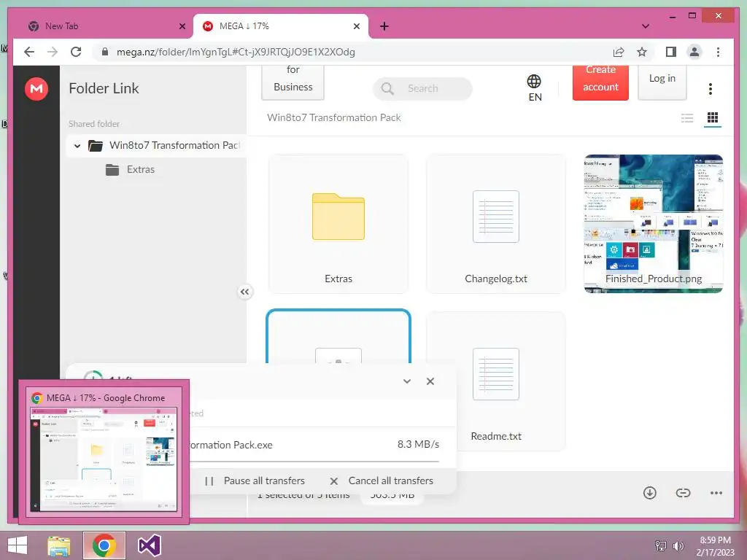
Task: Click into the MEGA Search field
Action: [422, 88]
